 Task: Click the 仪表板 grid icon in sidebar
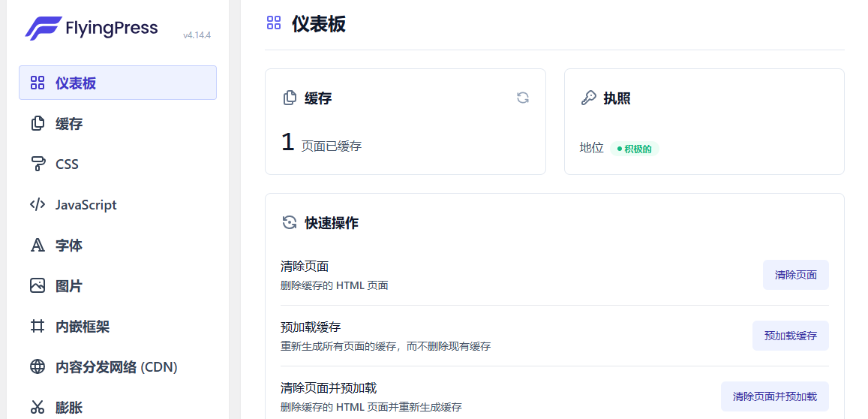tap(38, 83)
